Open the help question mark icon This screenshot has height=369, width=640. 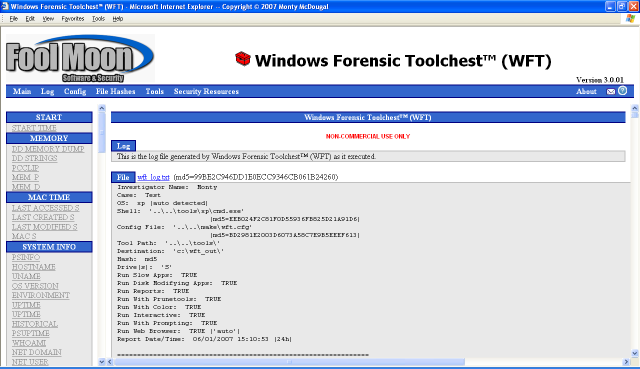[x=622, y=91]
